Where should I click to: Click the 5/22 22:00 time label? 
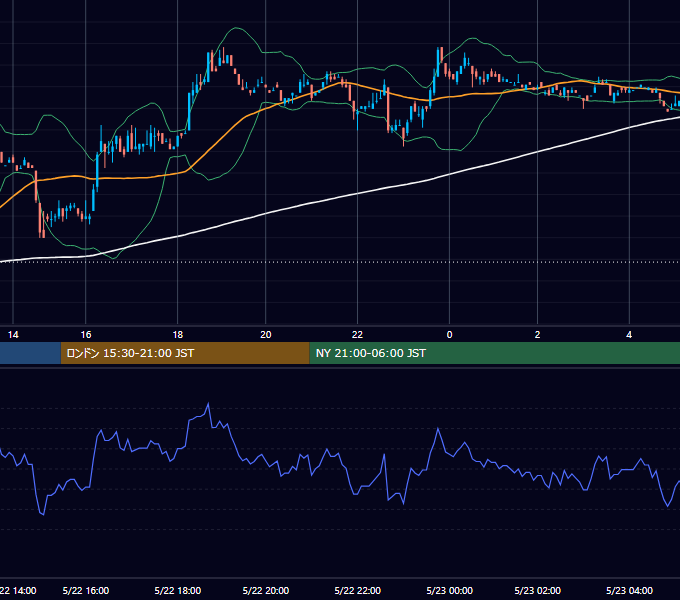pos(358,590)
